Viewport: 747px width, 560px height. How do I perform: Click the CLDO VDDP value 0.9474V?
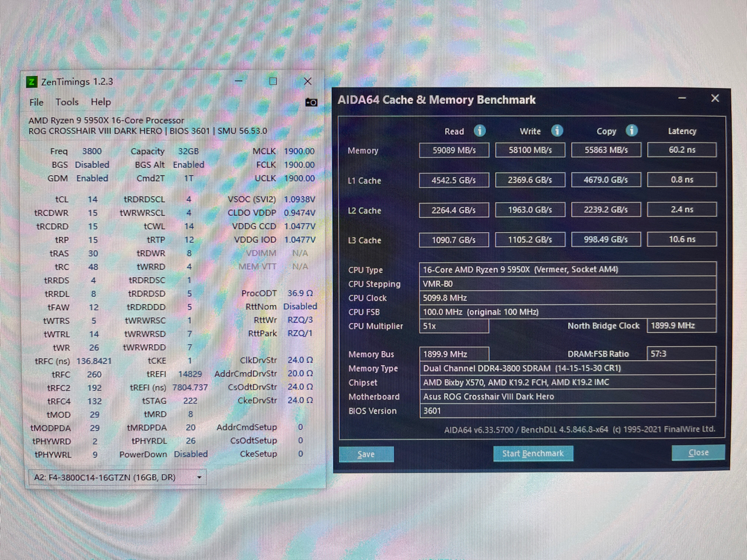pos(299,213)
